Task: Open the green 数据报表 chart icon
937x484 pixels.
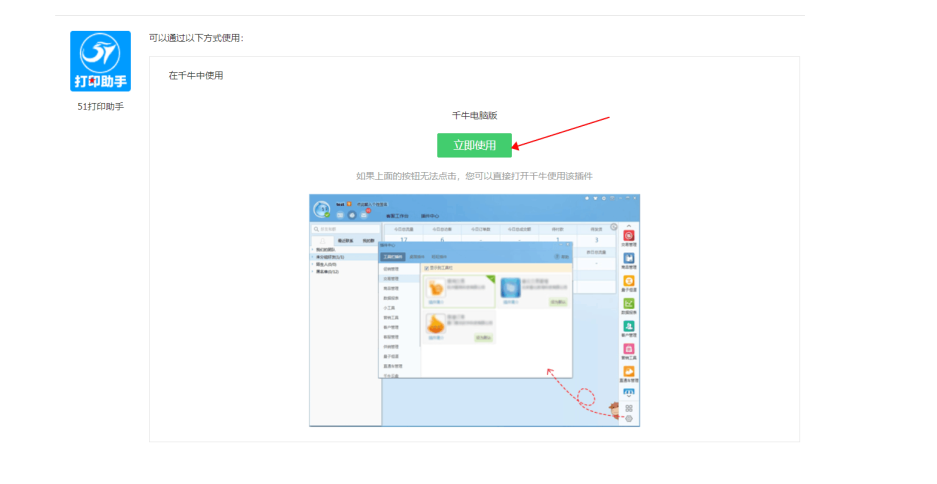Action: (x=628, y=304)
